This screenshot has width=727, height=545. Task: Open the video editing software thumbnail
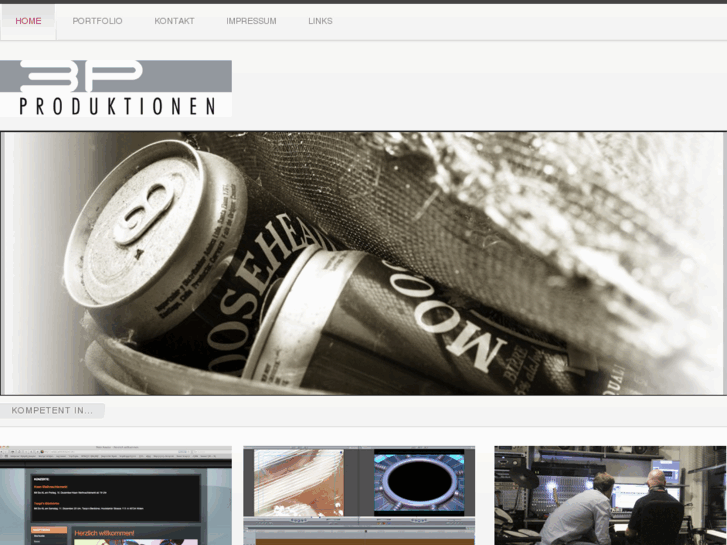pyautogui.click(x=359, y=495)
